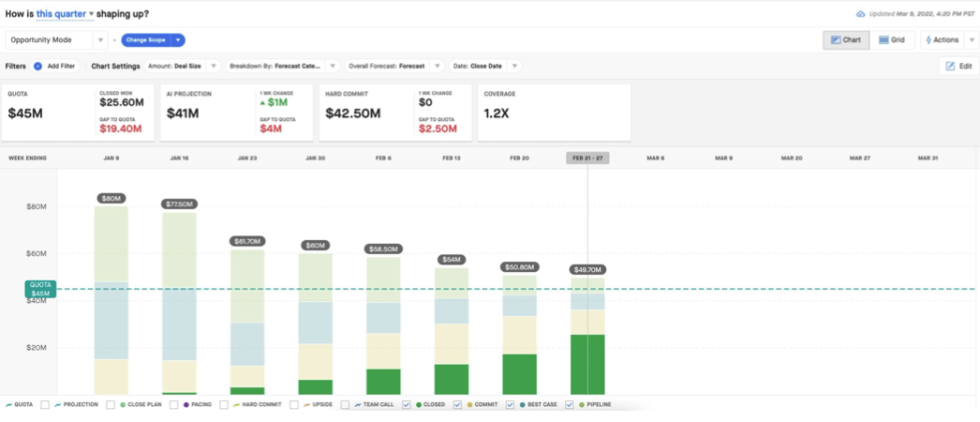Viewport: 980px width, 422px height.
Task: Select the MAR 31 week column header
Action: [x=928, y=158]
